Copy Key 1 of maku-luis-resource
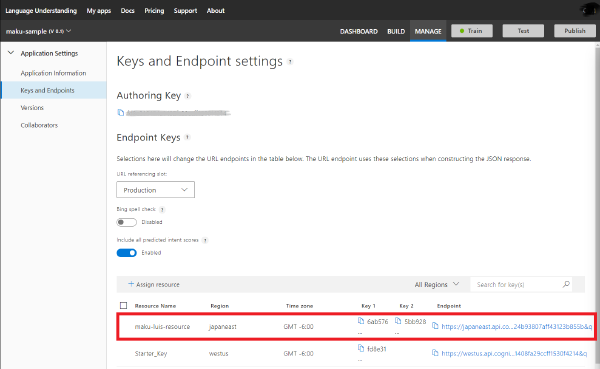 [x=361, y=321]
